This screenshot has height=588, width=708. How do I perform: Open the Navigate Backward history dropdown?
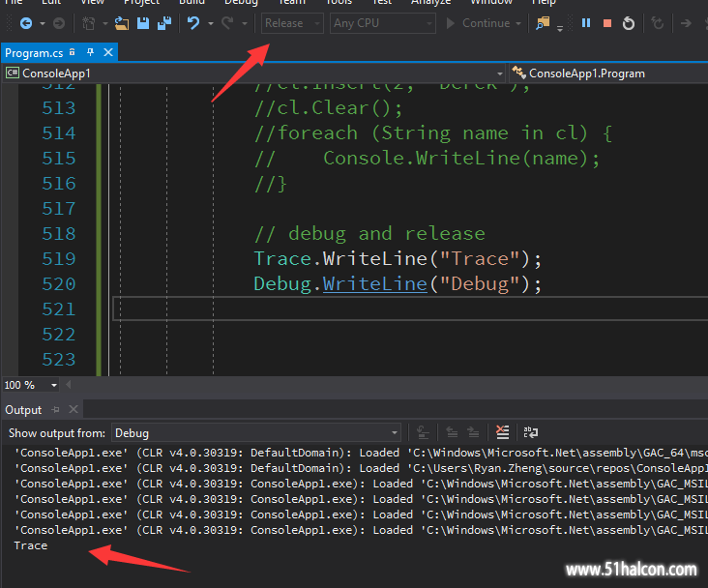click(43, 23)
